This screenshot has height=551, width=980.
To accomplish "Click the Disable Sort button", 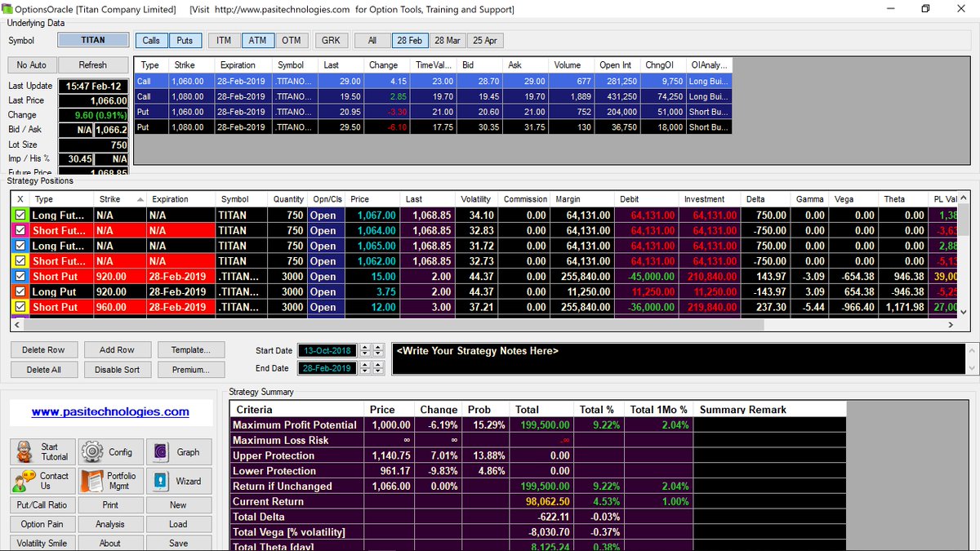I will tap(117, 369).
